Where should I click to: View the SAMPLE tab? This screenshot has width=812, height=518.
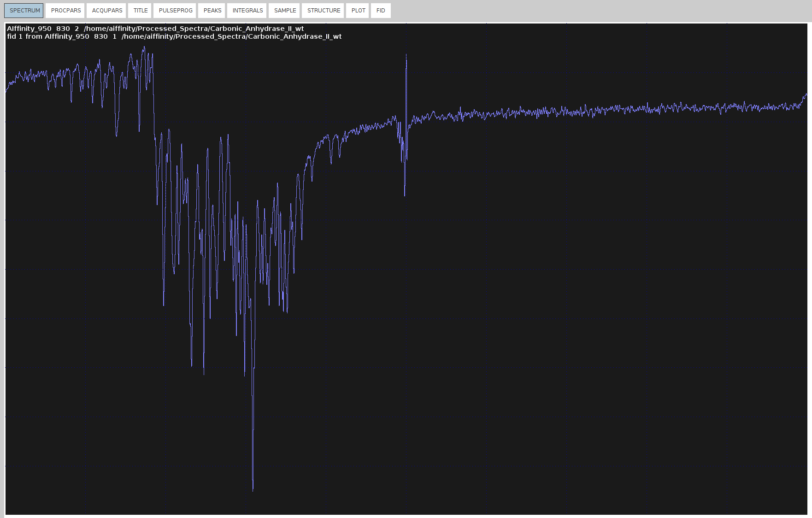tap(285, 11)
